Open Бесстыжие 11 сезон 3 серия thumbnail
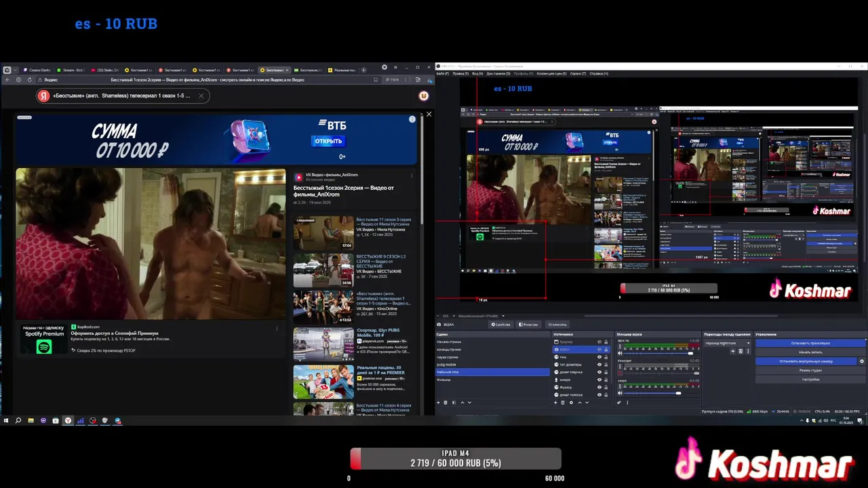This screenshot has width=868, height=488. tap(323, 233)
